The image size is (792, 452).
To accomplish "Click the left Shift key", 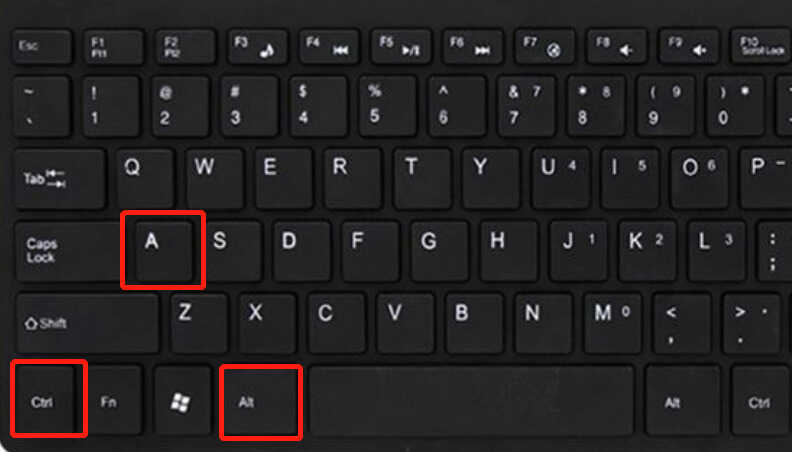I will pyautogui.click(x=87, y=323).
